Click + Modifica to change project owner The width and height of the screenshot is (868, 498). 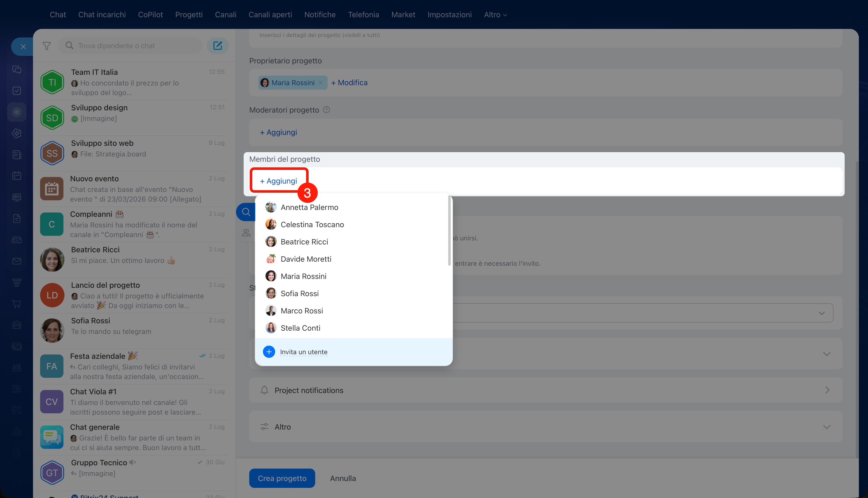pyautogui.click(x=349, y=83)
